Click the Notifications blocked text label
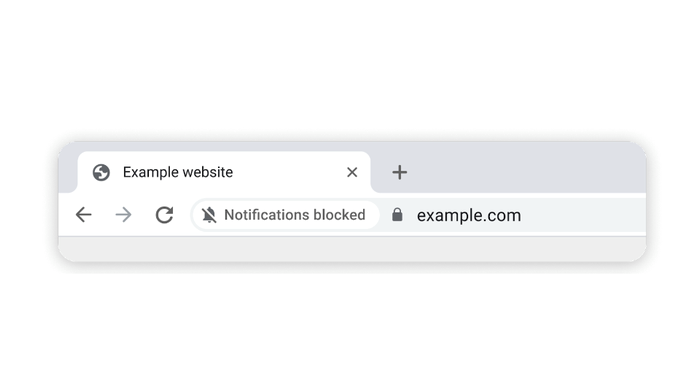Screen dimensions: 686x371 [x=294, y=215]
